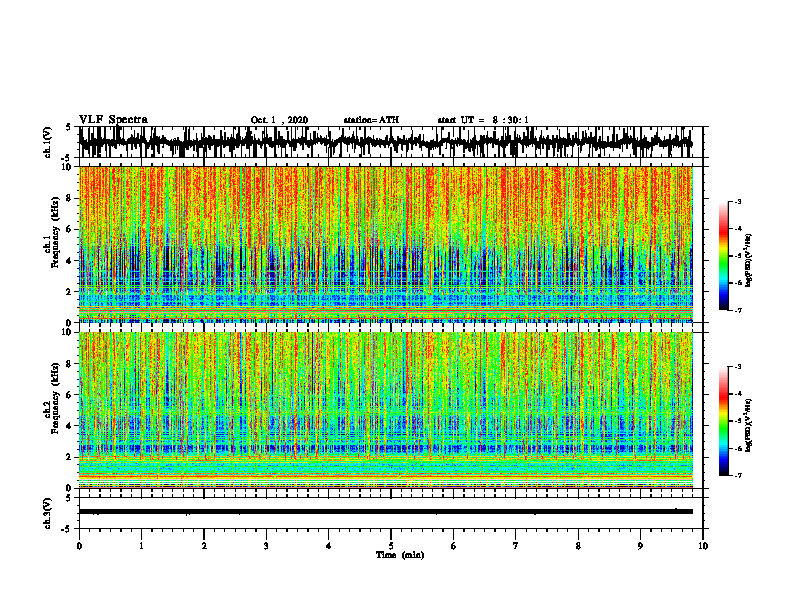This screenshot has width=792, height=612.
Task: Click the "8" kHz tick on the ch.1 frequency axis
Action: [x=70, y=198]
